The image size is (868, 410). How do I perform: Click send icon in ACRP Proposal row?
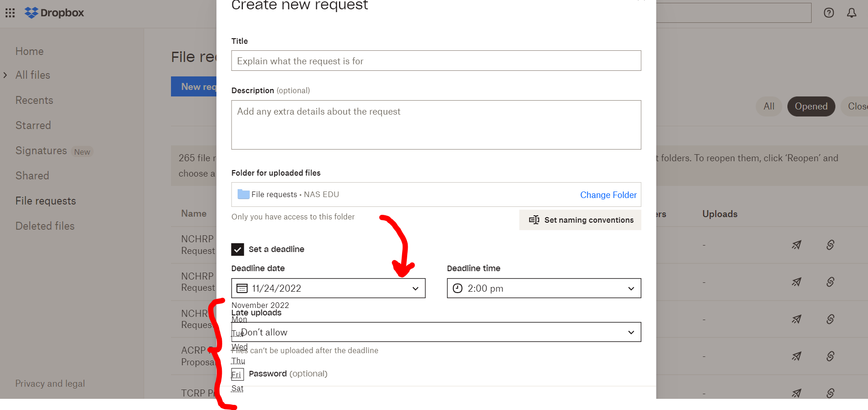click(x=797, y=356)
